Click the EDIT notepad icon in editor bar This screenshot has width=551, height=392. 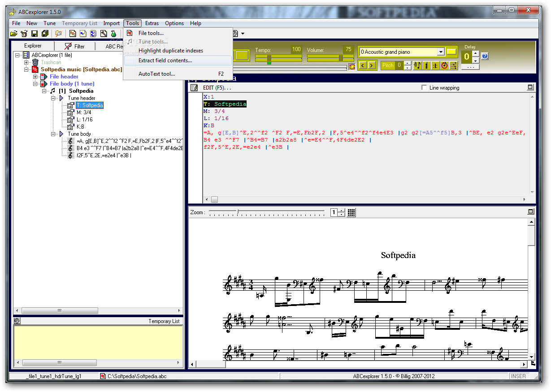(x=194, y=88)
